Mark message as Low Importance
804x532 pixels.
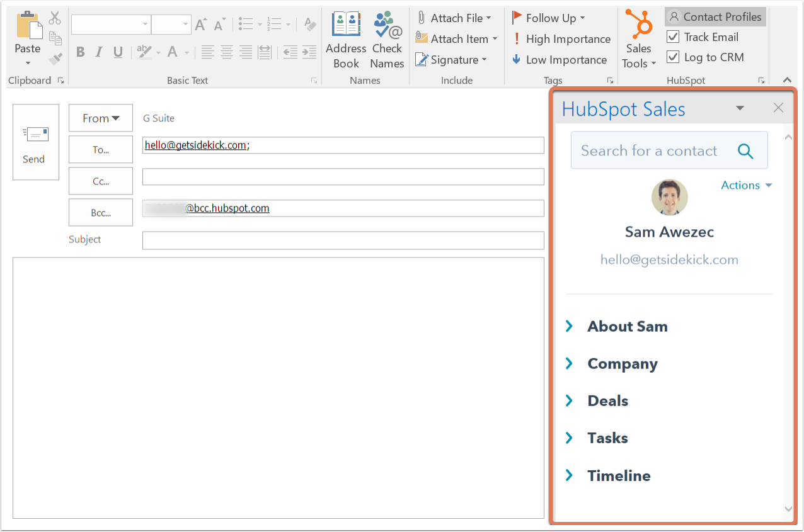[559, 60]
